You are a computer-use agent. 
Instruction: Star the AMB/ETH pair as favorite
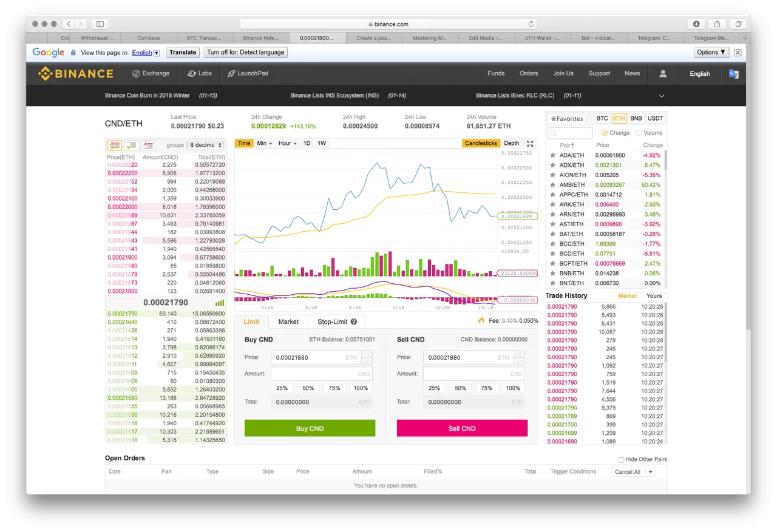point(552,184)
